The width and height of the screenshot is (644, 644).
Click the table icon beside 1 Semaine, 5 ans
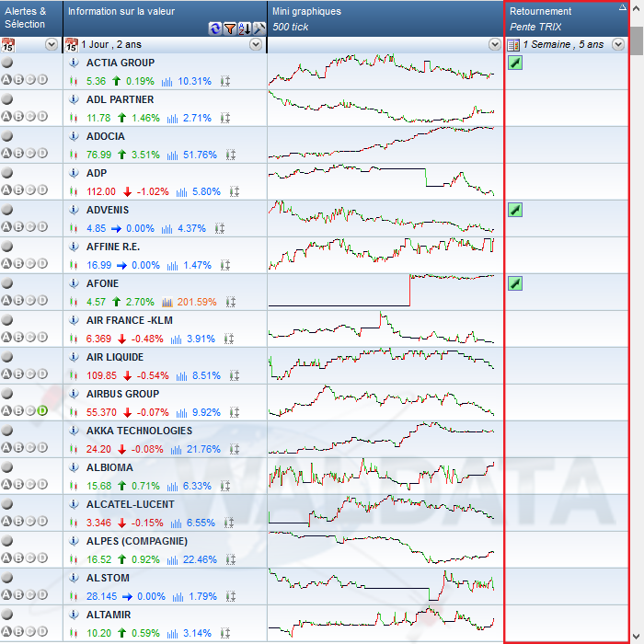(513, 45)
